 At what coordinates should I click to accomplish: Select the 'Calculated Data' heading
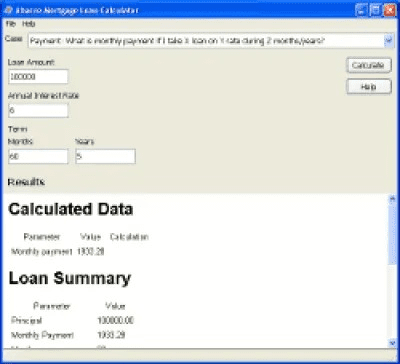[x=71, y=209]
